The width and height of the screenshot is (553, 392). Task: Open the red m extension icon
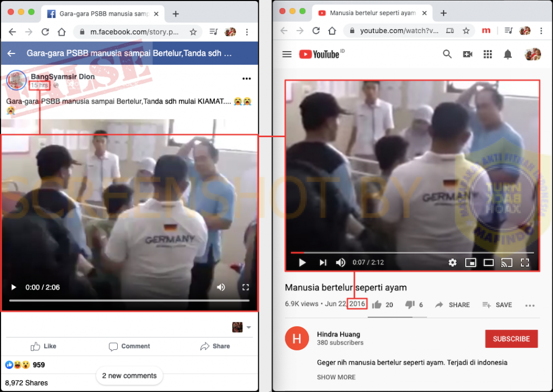pos(486,31)
